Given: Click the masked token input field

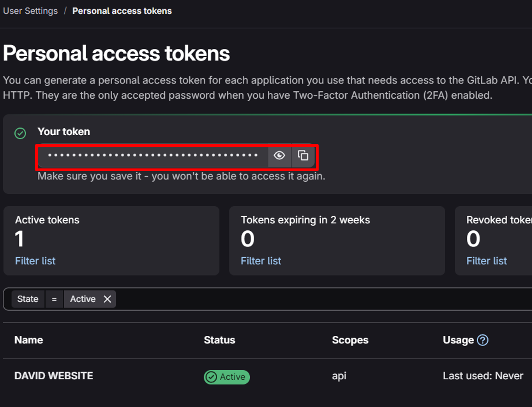Looking at the screenshot, I should pos(153,156).
